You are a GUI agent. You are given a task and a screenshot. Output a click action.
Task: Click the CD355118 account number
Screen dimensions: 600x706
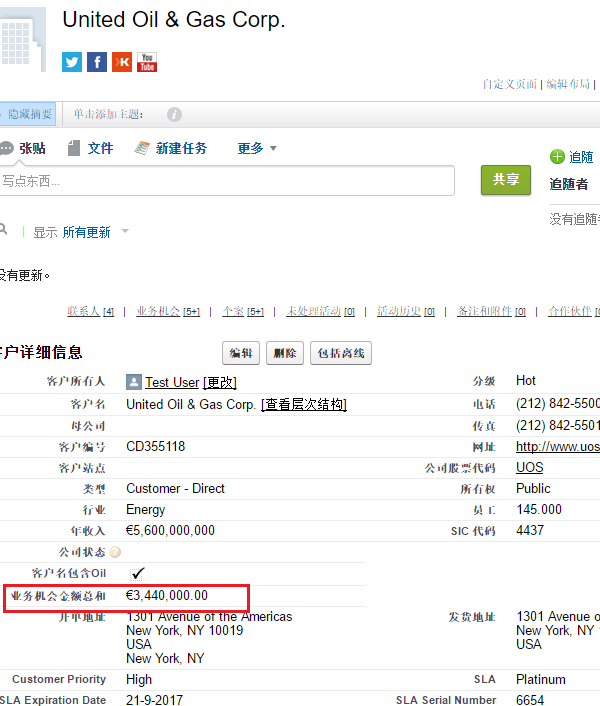point(155,446)
